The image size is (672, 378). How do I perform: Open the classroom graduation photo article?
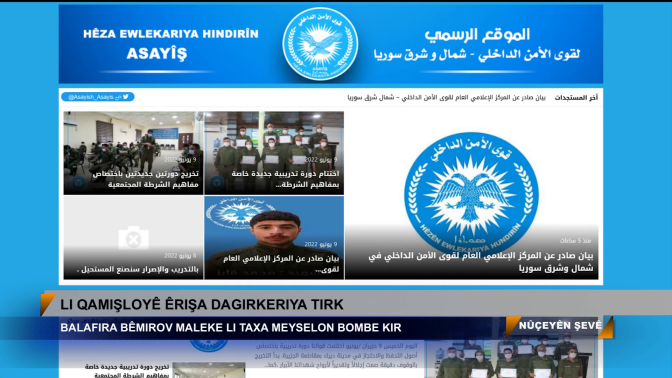(133, 153)
